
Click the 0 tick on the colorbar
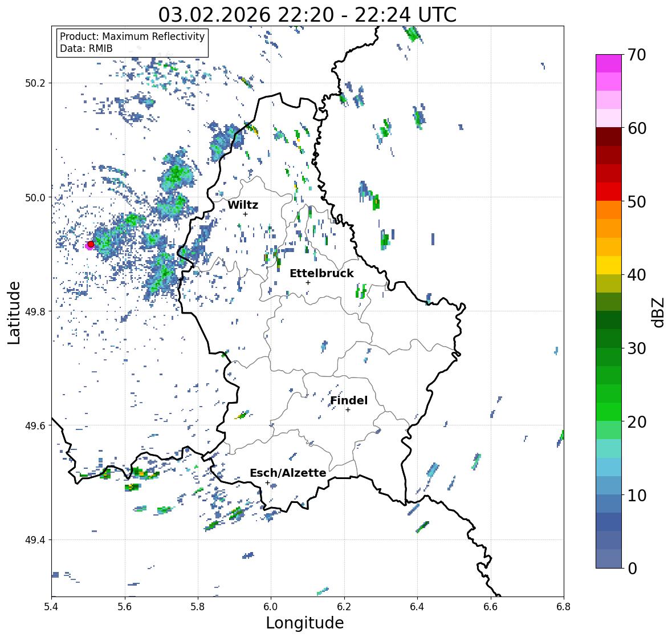click(x=632, y=569)
